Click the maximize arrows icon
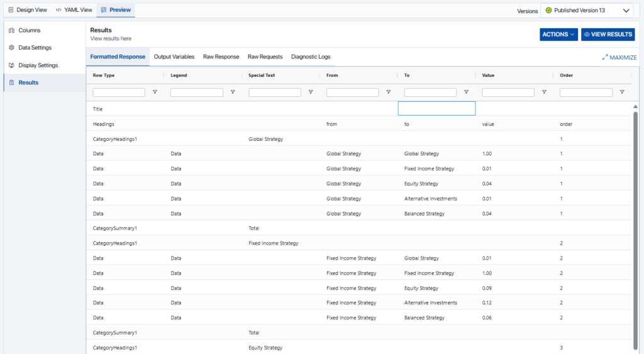Image resolution: width=644 pixels, height=354 pixels. 605,57
